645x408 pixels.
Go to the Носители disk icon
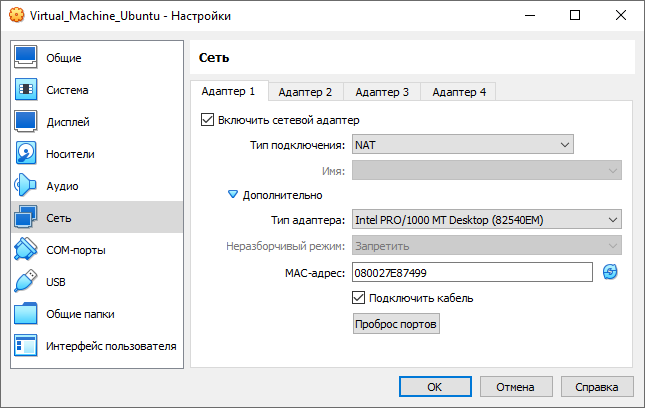tap(26, 154)
